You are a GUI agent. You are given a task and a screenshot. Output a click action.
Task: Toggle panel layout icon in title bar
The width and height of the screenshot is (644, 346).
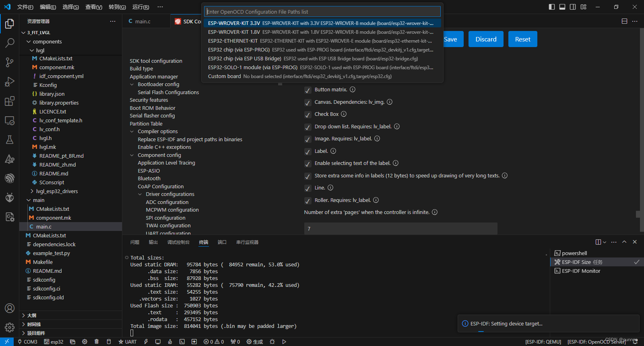coord(562,7)
